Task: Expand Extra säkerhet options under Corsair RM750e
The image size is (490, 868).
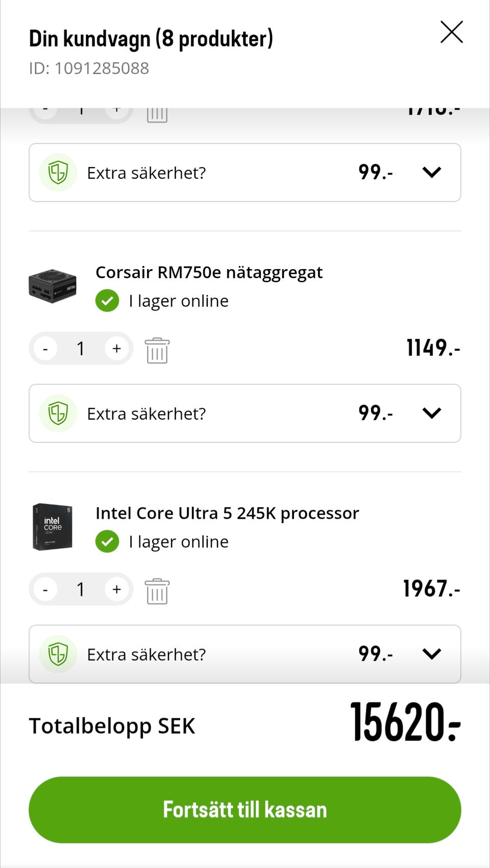Action: 432,413
